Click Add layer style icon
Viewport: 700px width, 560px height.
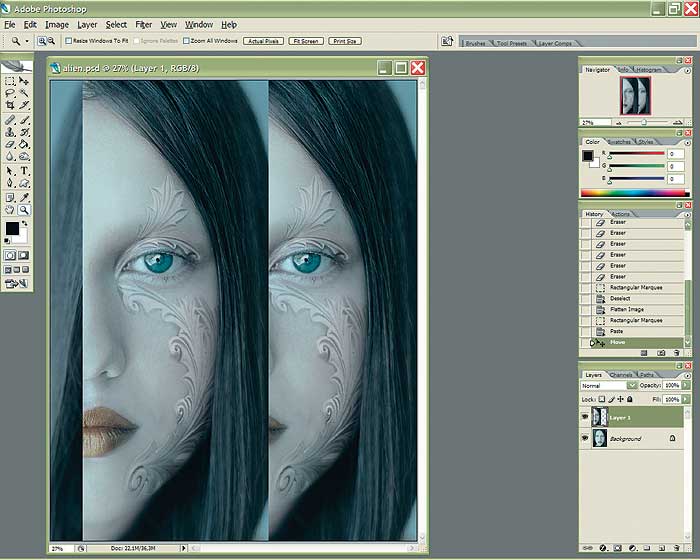603,548
